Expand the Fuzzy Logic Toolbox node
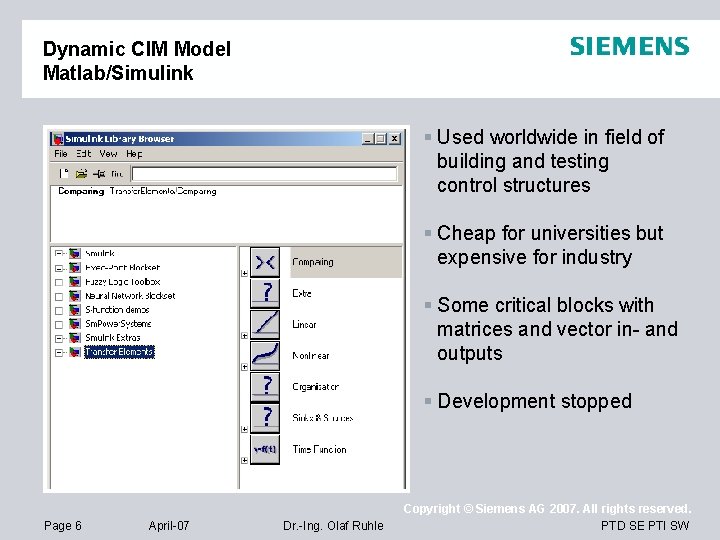Screen dimensions: 720x540 (59, 282)
